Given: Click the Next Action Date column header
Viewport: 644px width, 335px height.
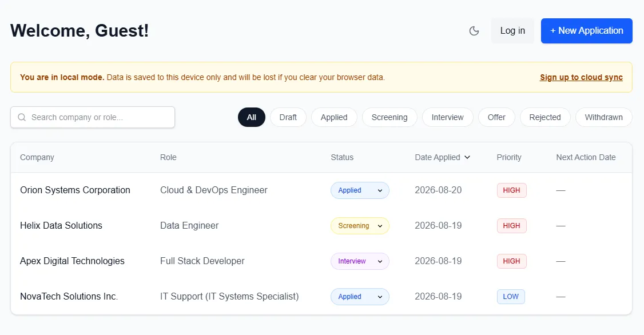Looking at the screenshot, I should coord(586,157).
